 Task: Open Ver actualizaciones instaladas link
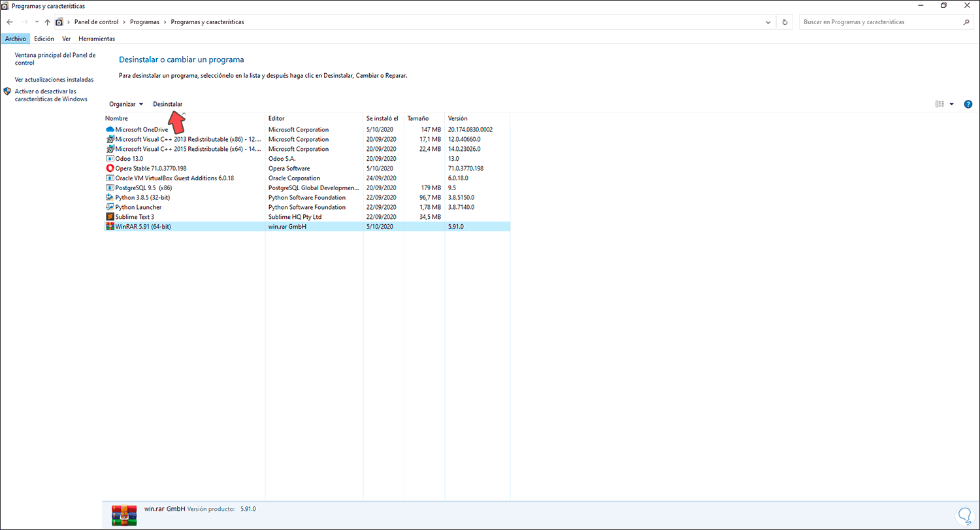coord(54,80)
